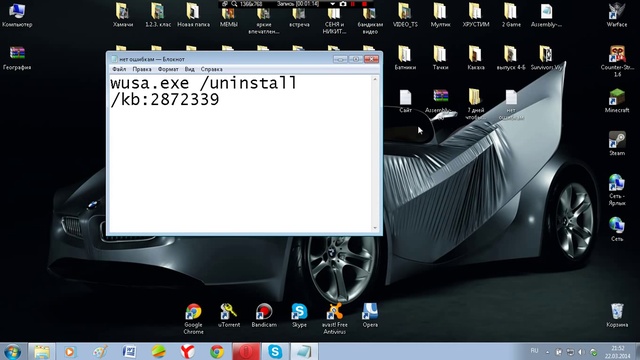Image resolution: width=640 pixels, height=360 pixels.
Task: Open the Правка menu in Notepad
Action: [142, 69]
